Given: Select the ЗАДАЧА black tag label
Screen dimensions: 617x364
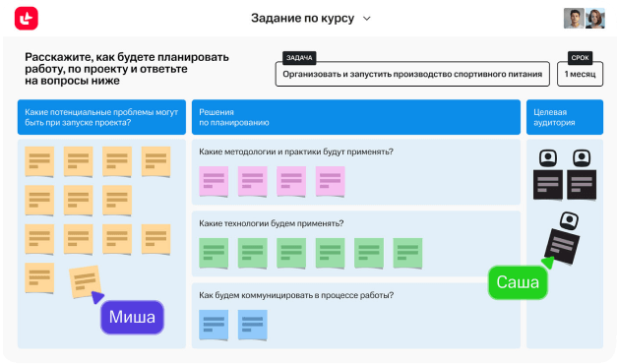Looking at the screenshot, I should coord(299,58).
